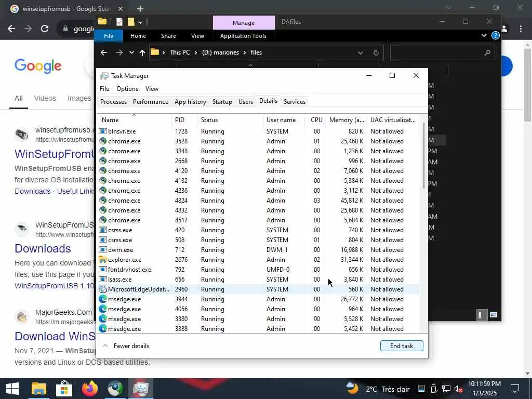Select msedge.exe icon with PID 3944
Viewport: 532px width, 399px height.
[102, 299]
